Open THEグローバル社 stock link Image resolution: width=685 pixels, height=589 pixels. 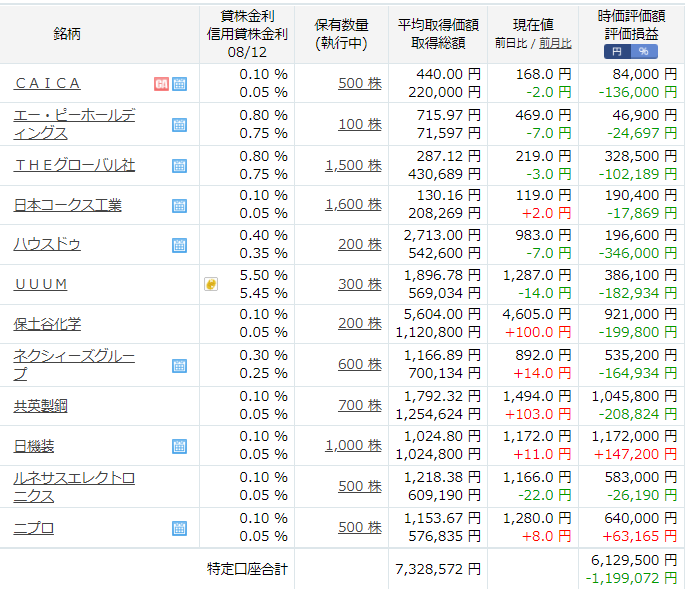(74, 165)
